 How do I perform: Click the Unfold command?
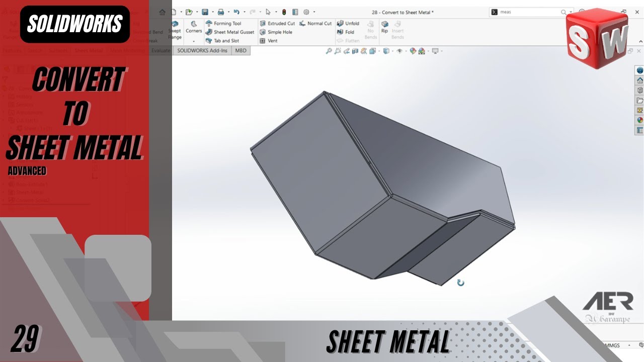[x=348, y=23]
